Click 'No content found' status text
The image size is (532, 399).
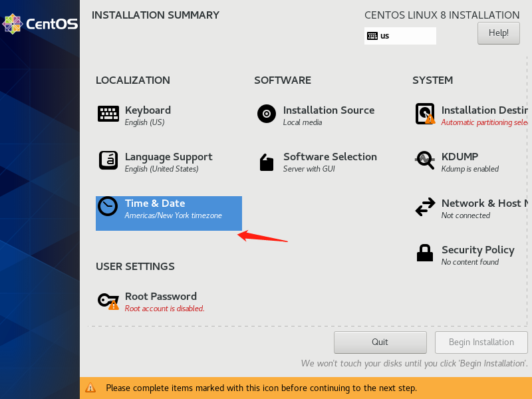470,262
